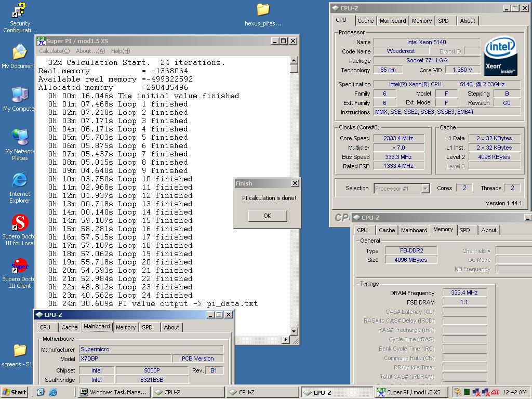This screenshot has width=532, height=399.
Task: Switch to Mainboard tab in top CPU-Z window
Action: pos(393,21)
